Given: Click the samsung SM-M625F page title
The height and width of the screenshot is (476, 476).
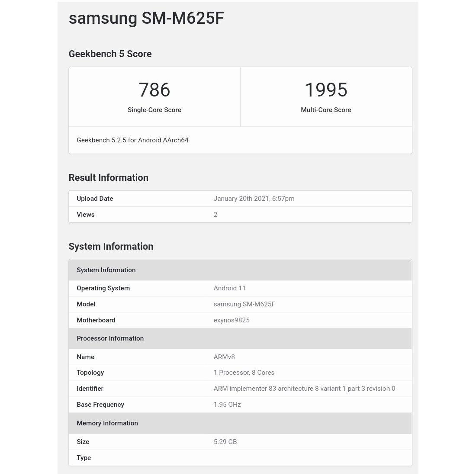Looking at the screenshot, I should [146, 18].
